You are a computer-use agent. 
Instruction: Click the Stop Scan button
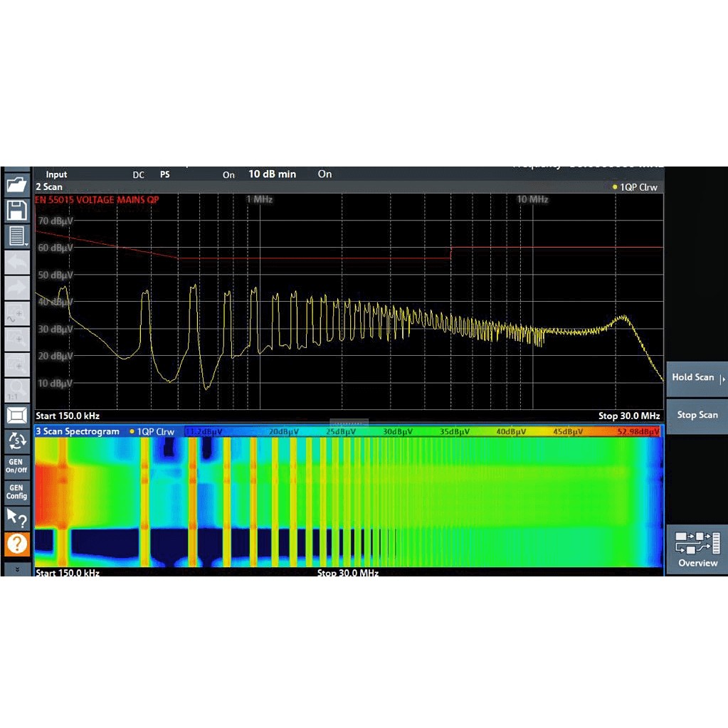pos(697,415)
